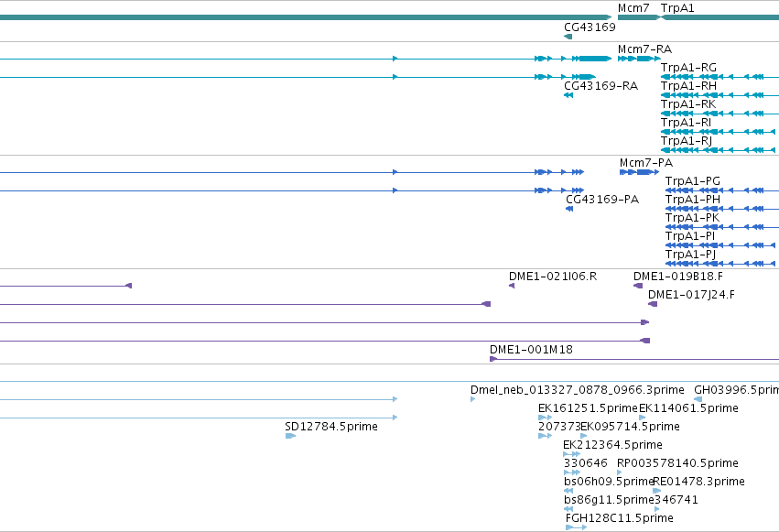Select the TrpA1-RG transcript label
The width and height of the screenshot is (779, 532).
coord(688,68)
